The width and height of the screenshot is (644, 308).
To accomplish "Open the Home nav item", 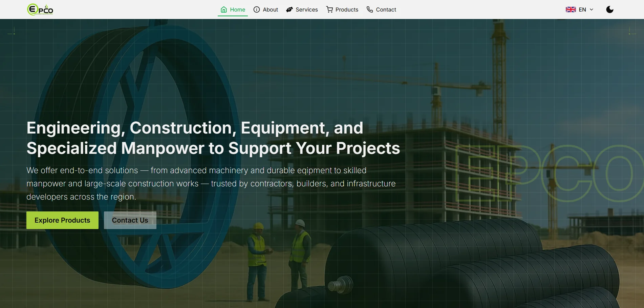I will (233, 9).
